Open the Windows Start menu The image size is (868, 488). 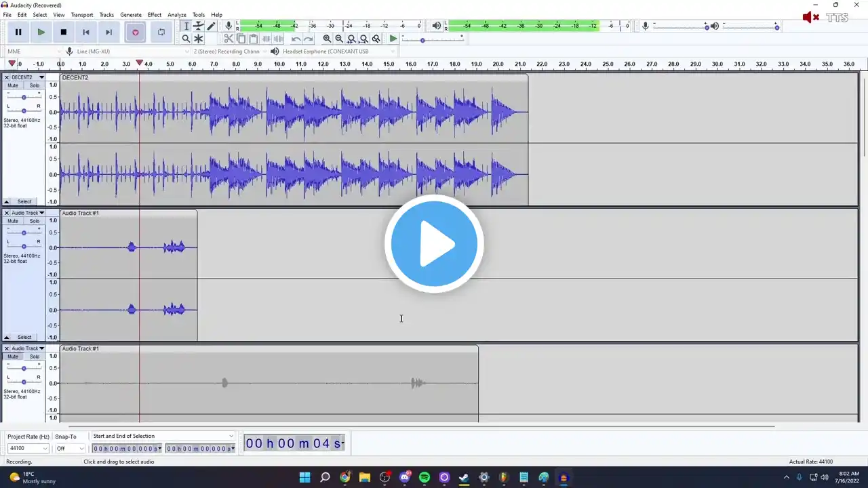tap(305, 477)
